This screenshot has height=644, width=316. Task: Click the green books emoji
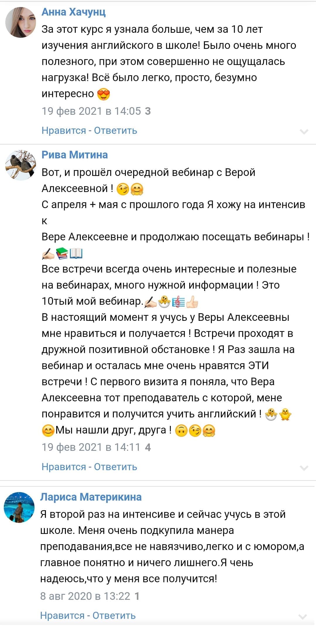[x=62, y=254]
